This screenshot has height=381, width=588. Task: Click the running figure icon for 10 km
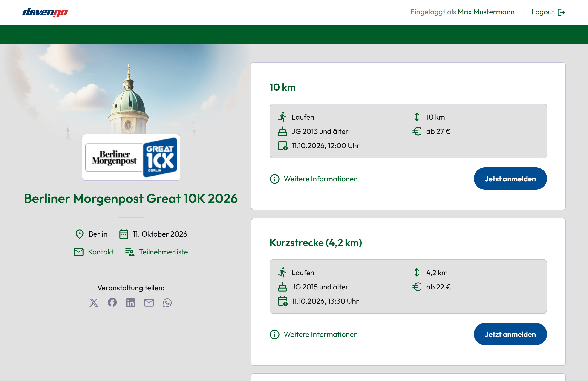(282, 117)
